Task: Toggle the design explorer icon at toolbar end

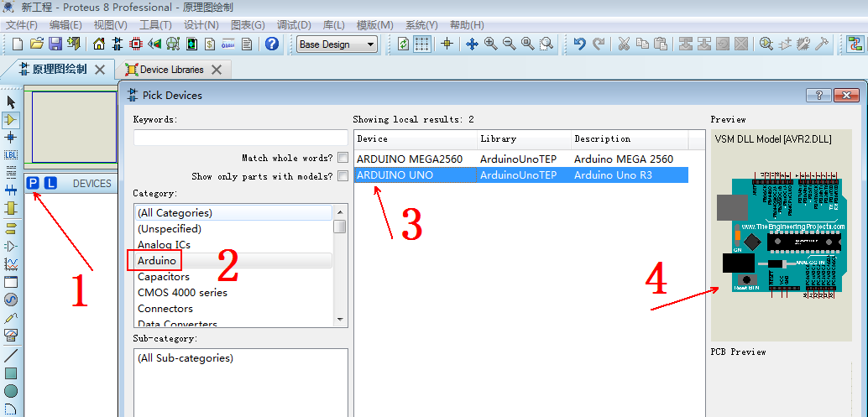Action: point(855,44)
